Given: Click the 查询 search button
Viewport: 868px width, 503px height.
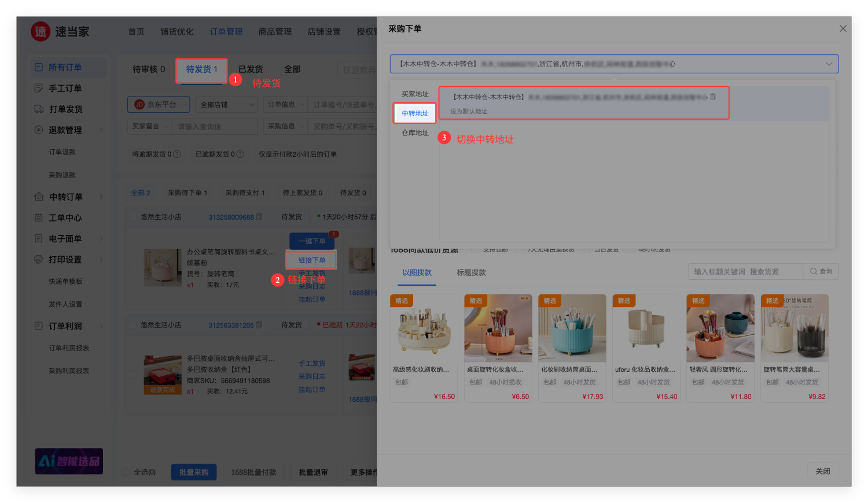Looking at the screenshot, I should pyautogui.click(x=821, y=272).
